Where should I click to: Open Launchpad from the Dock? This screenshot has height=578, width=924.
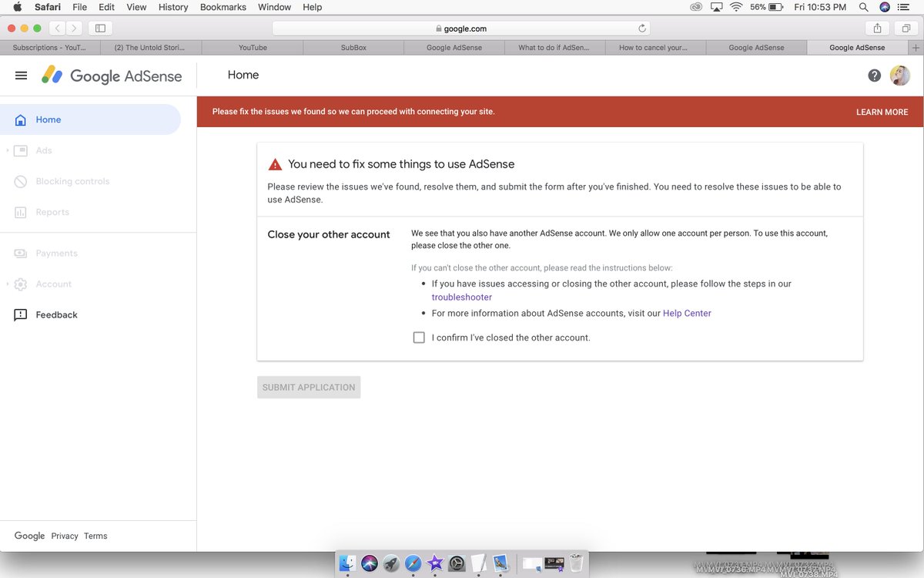tap(391, 563)
